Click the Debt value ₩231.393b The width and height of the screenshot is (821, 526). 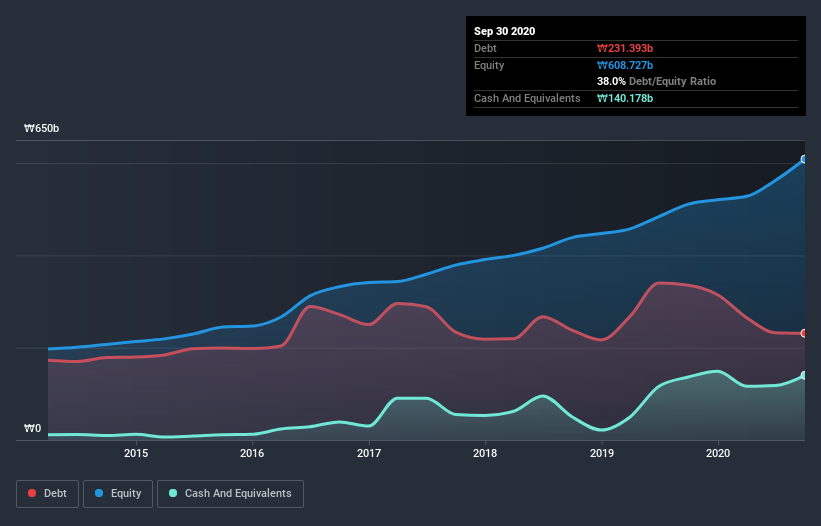(625, 48)
